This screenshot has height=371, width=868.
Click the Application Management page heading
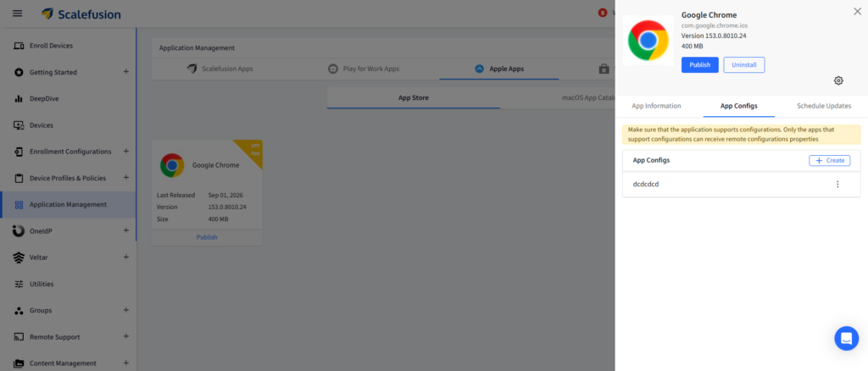[x=197, y=48]
